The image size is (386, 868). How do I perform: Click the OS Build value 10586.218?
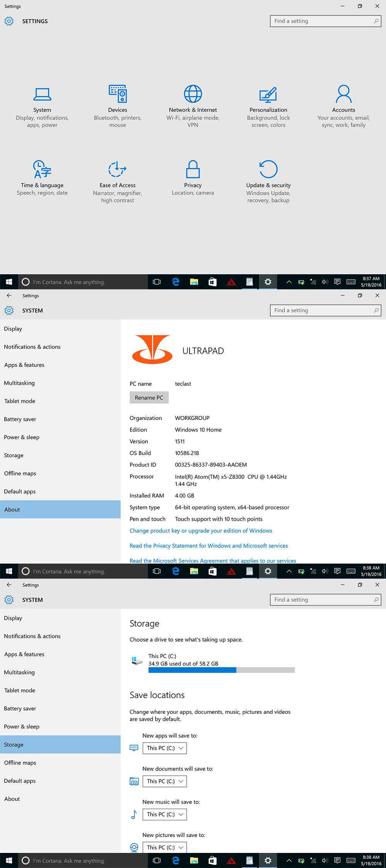(187, 453)
